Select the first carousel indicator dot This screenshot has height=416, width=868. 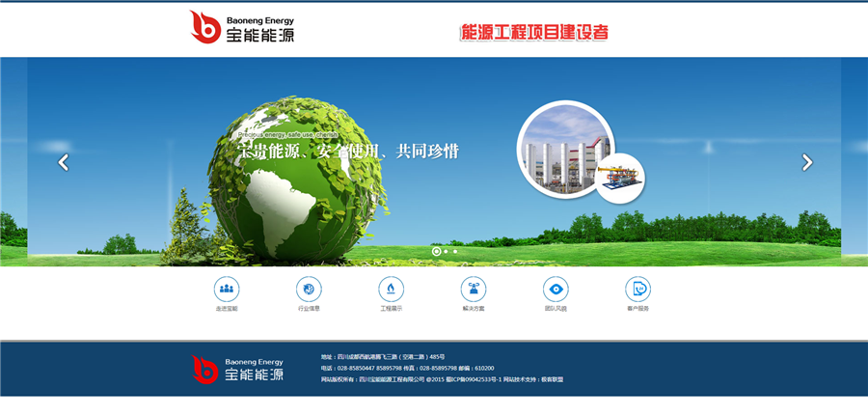click(436, 251)
